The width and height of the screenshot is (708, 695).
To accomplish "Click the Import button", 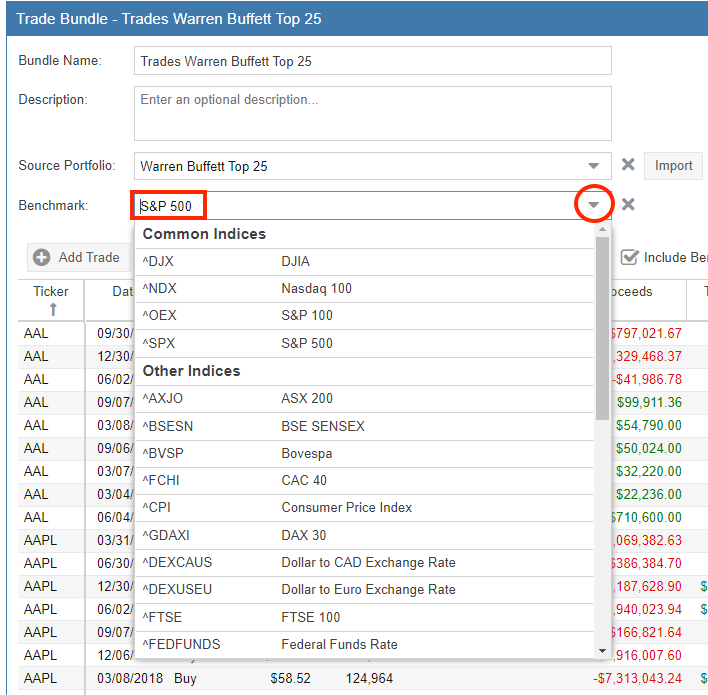I will pyautogui.click(x=673, y=166).
